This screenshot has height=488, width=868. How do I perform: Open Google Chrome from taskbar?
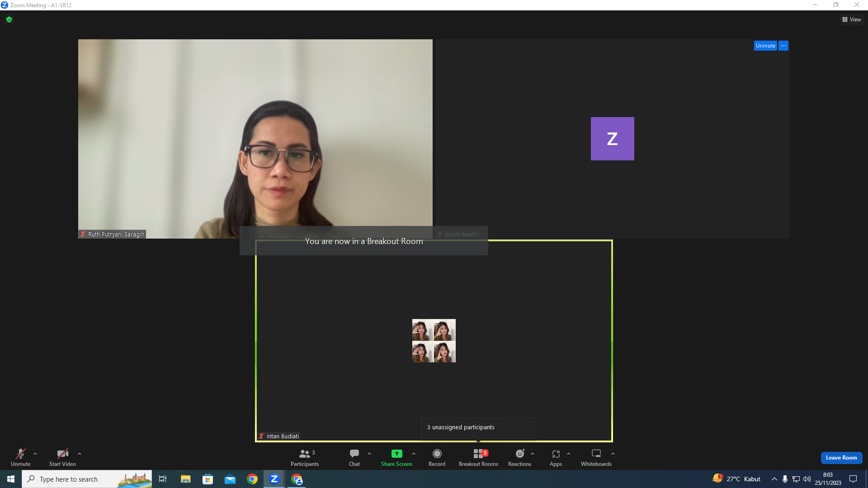[252, 479]
